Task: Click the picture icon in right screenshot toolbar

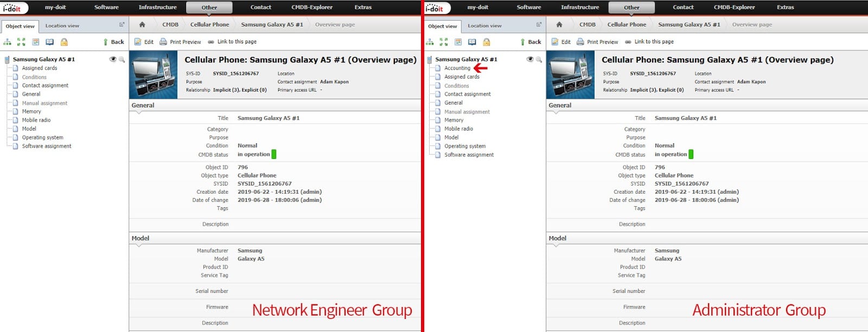Action: [x=458, y=42]
